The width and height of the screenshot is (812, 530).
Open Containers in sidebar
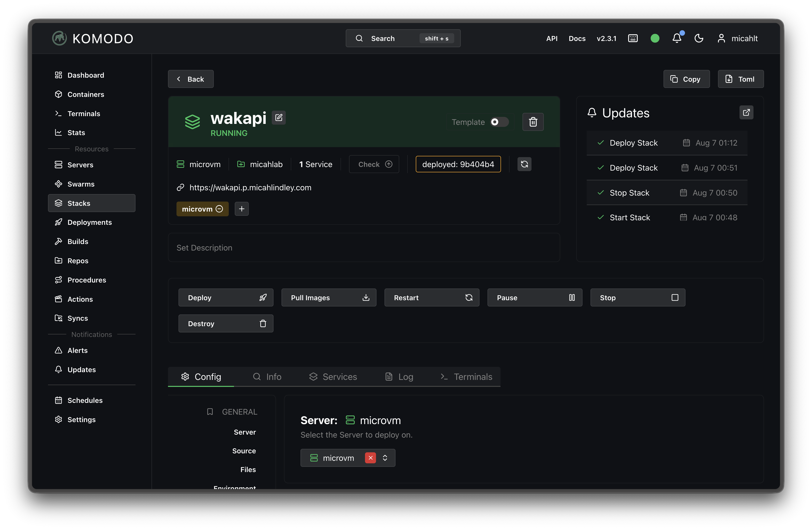(x=91, y=94)
